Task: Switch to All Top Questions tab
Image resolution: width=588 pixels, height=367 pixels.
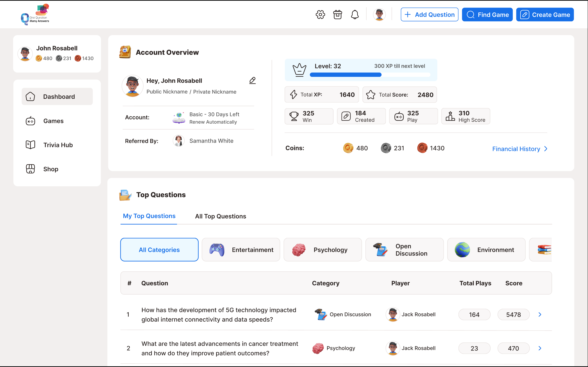Action: 220,216
